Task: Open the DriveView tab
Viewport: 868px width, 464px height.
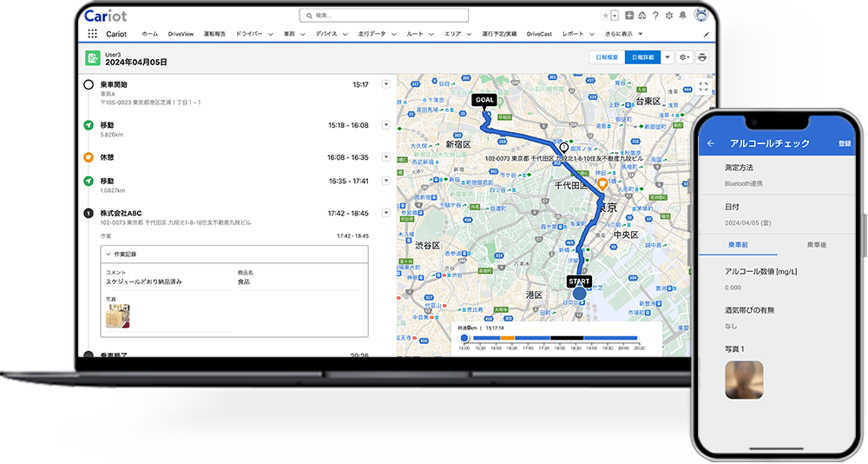Action: (181, 34)
